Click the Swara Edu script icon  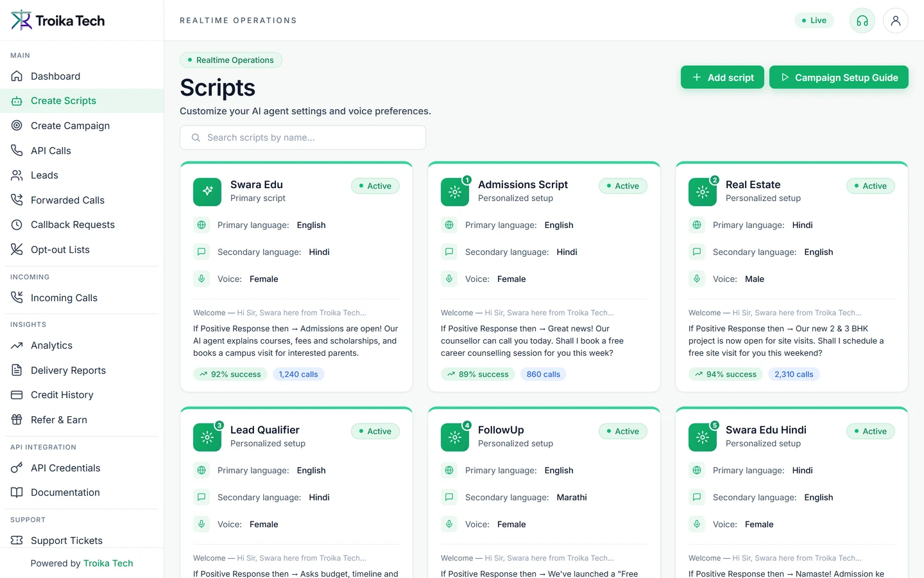[207, 192]
